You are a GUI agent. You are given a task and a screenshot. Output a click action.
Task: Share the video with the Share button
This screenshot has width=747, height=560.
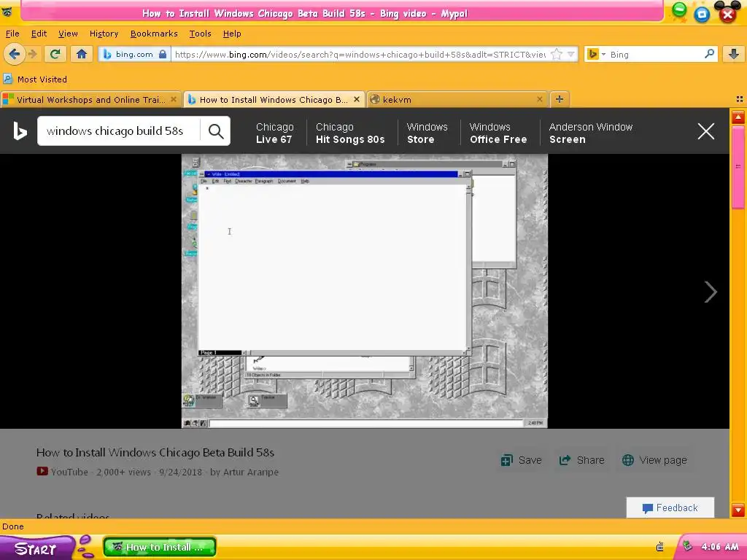point(581,460)
